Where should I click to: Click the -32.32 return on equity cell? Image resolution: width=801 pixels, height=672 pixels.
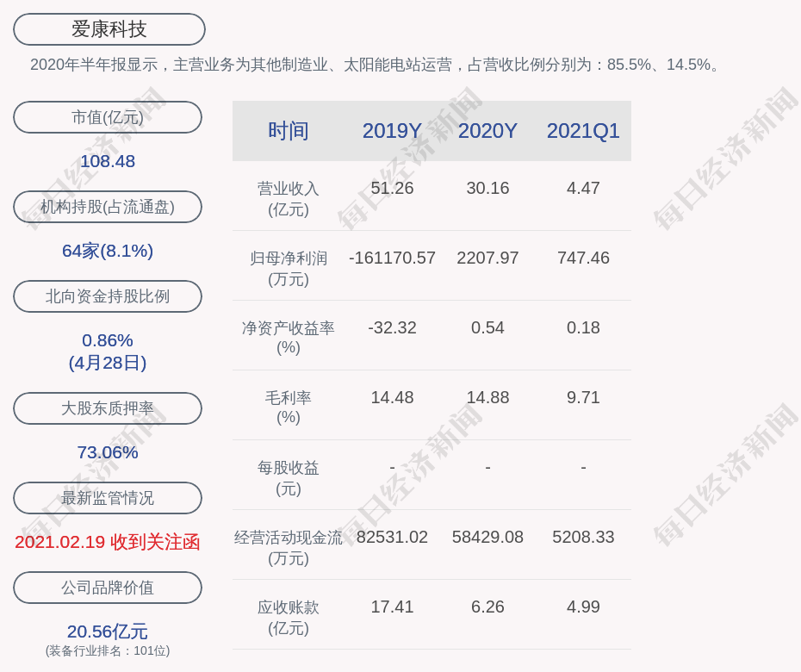pos(393,327)
